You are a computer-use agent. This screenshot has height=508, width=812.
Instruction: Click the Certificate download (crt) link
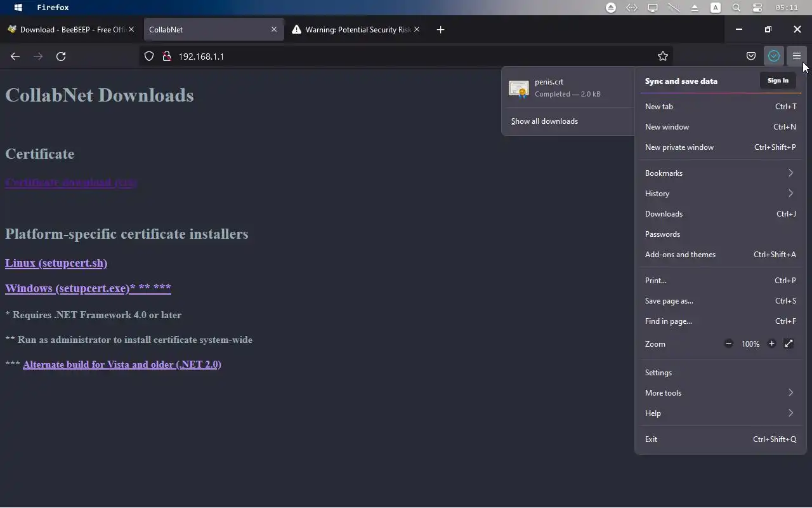click(71, 182)
